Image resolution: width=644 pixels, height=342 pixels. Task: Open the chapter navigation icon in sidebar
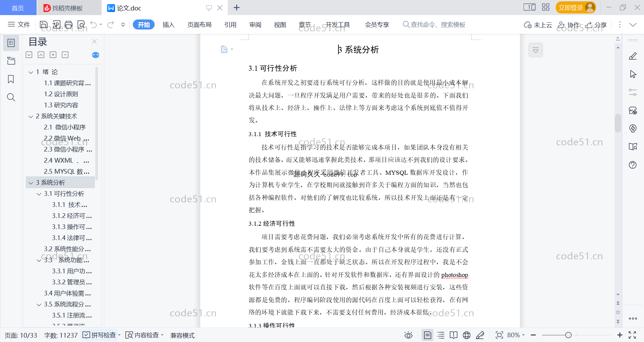pyautogui.click(x=11, y=61)
